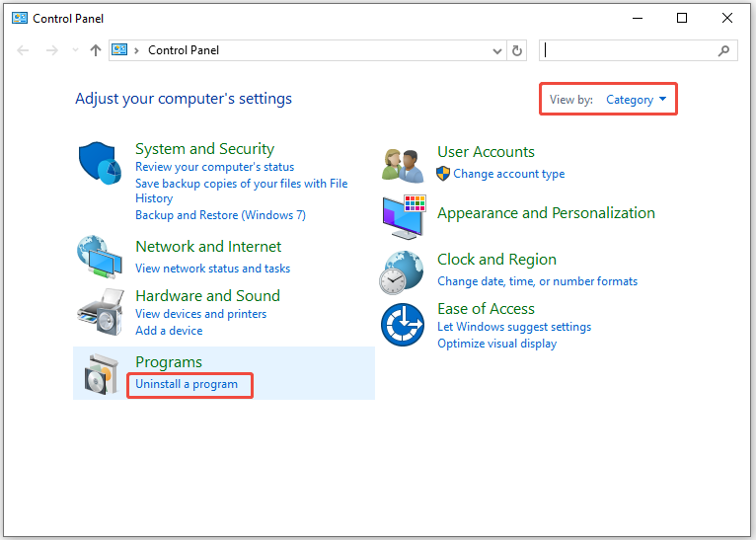Open the Hardware and Sound printer icon
Screen dimensions: 756x540
tap(101, 312)
